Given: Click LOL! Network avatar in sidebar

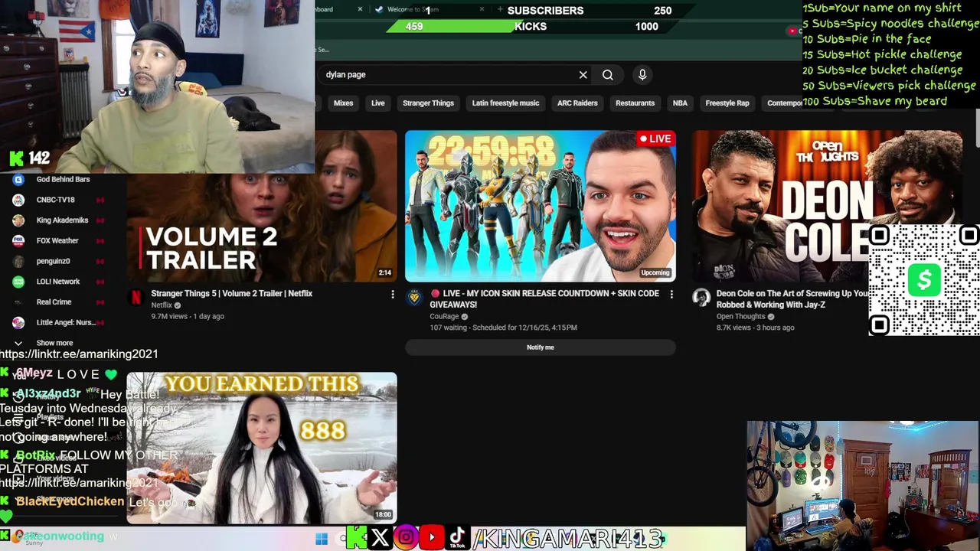Looking at the screenshot, I should (18, 282).
